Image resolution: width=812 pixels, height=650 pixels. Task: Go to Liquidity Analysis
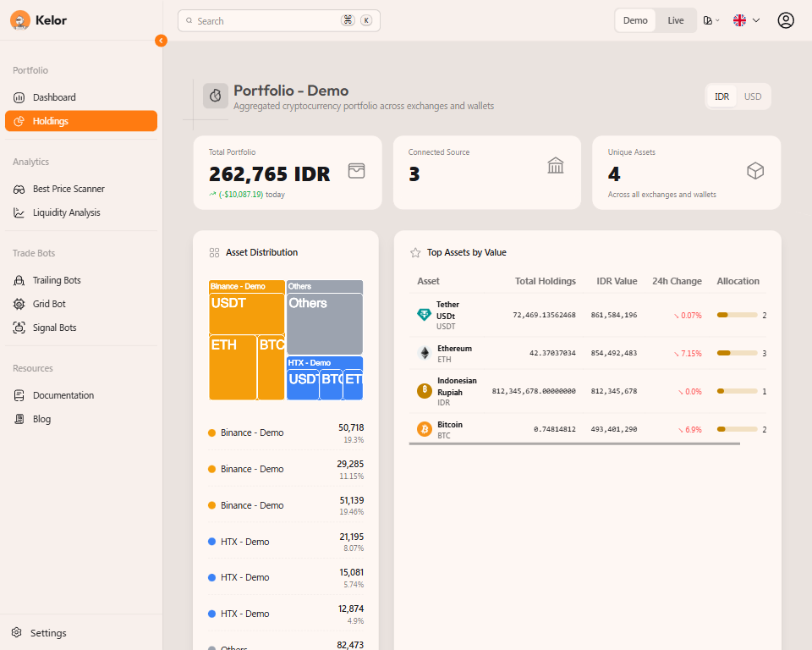tap(66, 212)
